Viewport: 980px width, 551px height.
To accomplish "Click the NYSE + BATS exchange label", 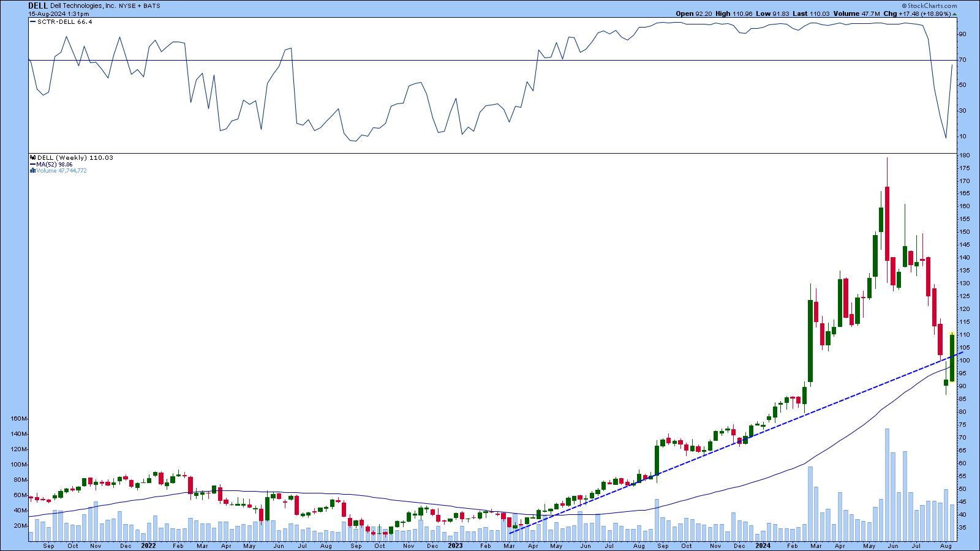I will [140, 6].
